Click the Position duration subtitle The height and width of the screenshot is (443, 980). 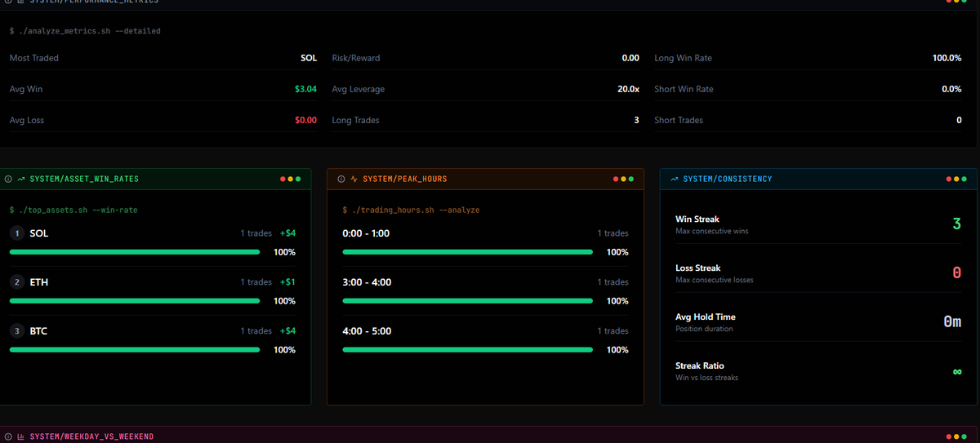click(x=704, y=329)
